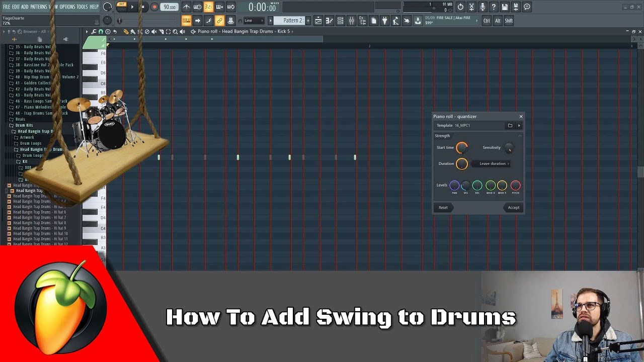Open the plugin database plug icon

(x=385, y=21)
